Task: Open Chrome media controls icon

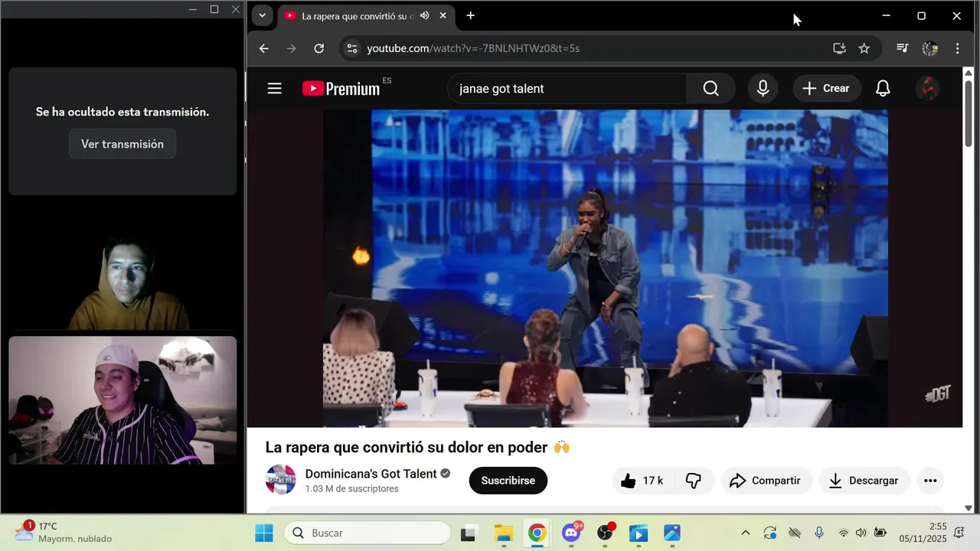Action: [x=903, y=48]
